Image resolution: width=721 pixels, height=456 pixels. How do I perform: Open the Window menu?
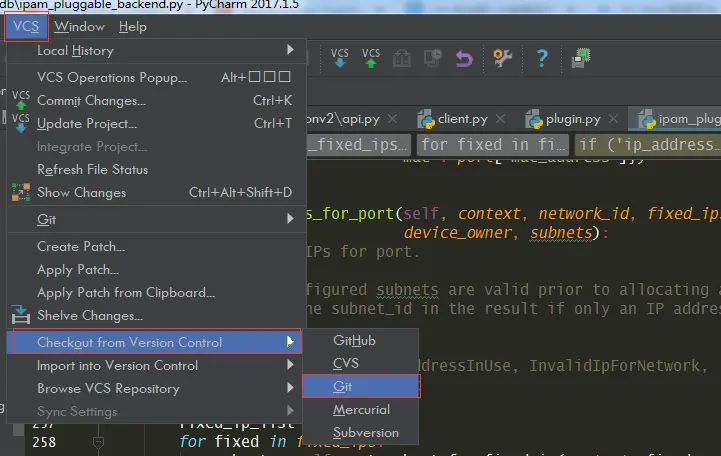pos(80,27)
